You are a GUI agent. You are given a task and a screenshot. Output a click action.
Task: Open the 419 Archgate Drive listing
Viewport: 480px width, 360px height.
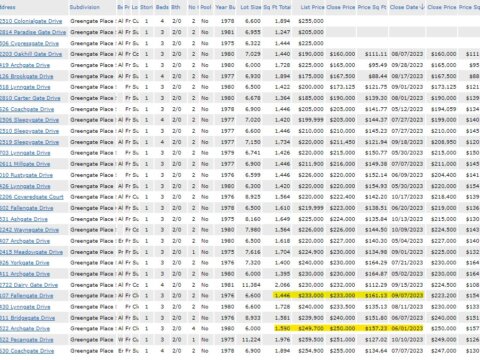[x=25, y=65]
